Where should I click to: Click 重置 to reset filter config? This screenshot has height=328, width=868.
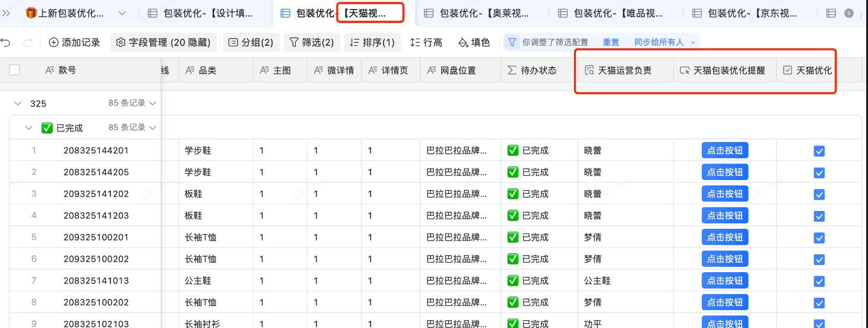point(611,43)
